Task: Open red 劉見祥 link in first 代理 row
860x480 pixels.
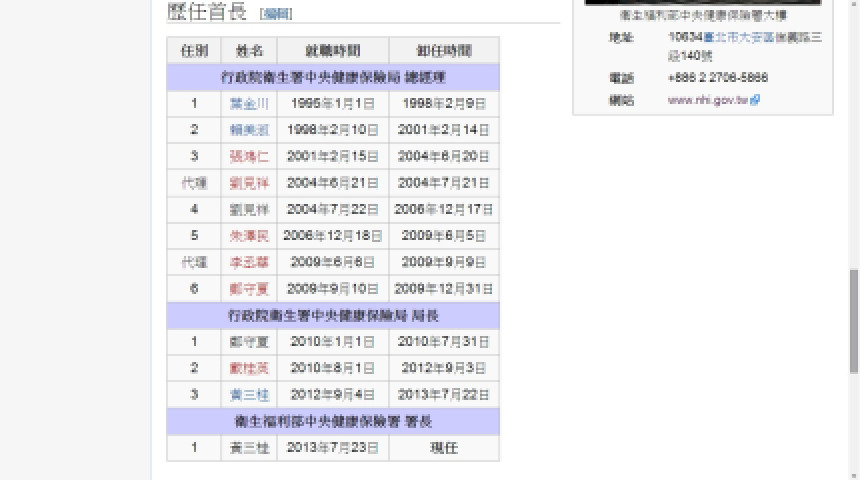Action: click(x=249, y=183)
